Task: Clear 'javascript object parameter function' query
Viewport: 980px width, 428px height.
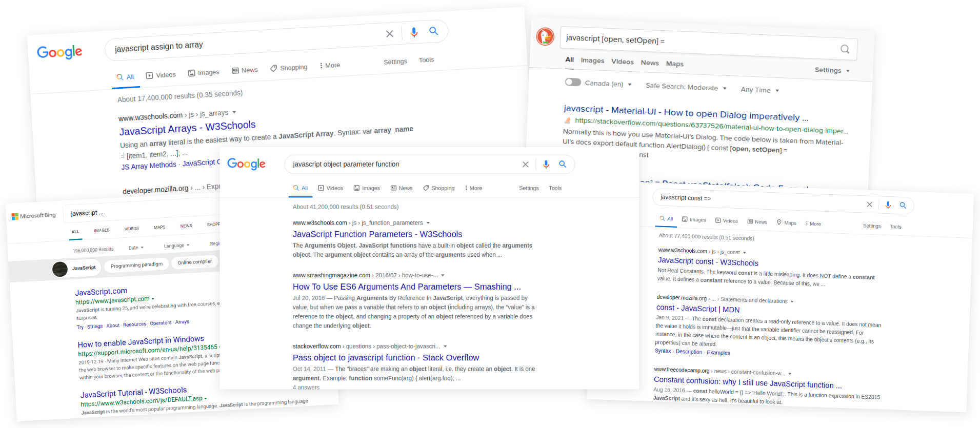Action: 525,165
